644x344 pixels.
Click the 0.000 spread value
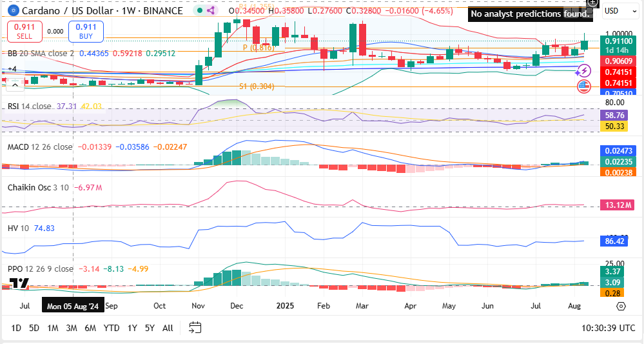(x=55, y=31)
